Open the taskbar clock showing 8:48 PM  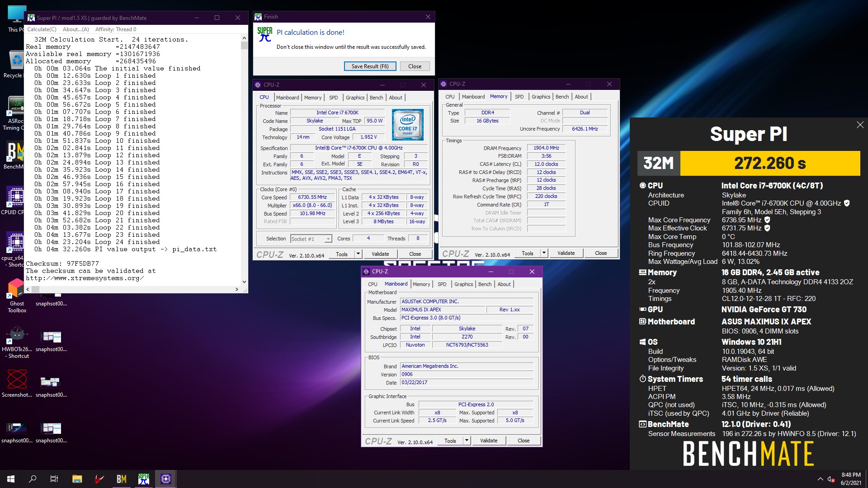pyautogui.click(x=850, y=479)
